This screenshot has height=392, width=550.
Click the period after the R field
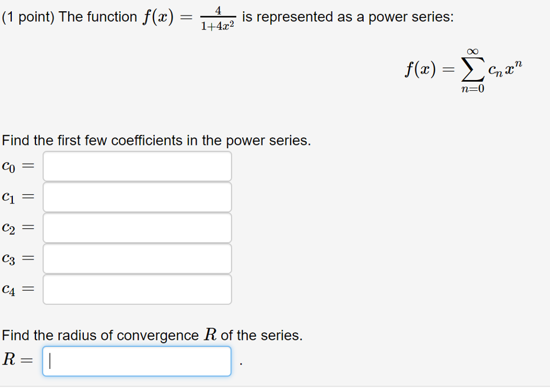coord(241,362)
